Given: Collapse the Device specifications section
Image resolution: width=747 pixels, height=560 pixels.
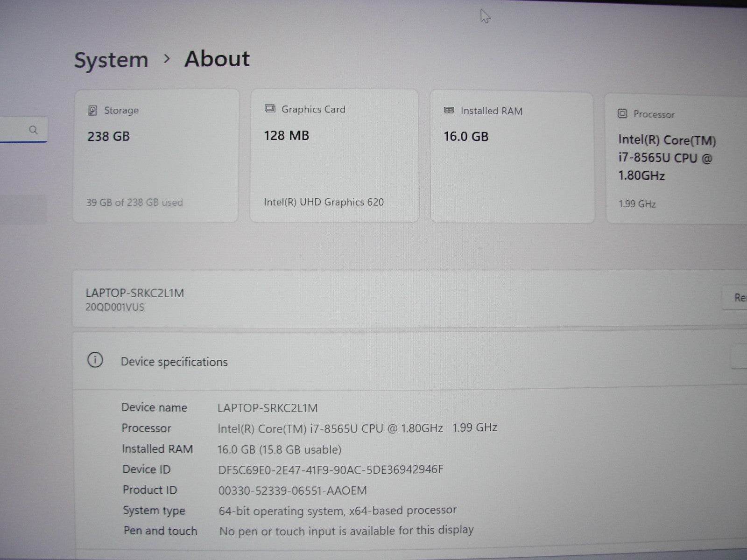Looking at the screenshot, I should click(174, 361).
